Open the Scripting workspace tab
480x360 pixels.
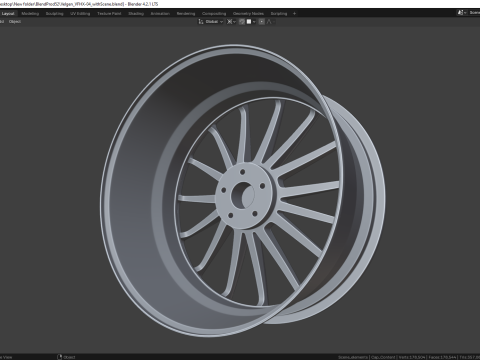[x=279, y=14]
